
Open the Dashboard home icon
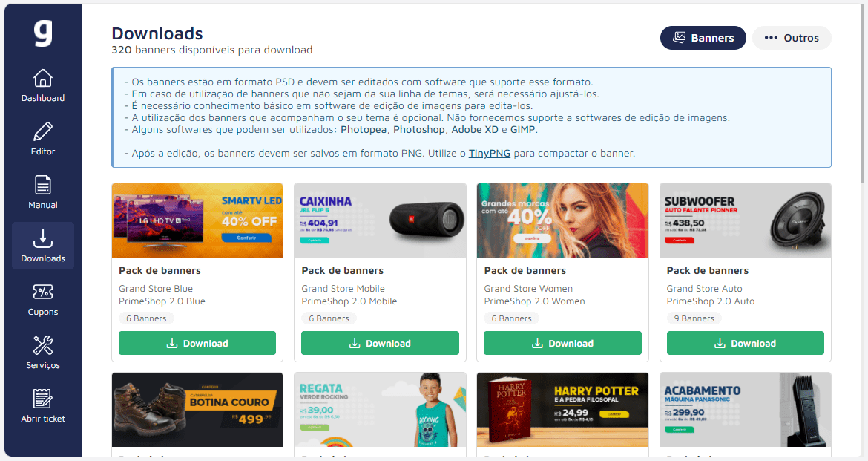coord(42,78)
